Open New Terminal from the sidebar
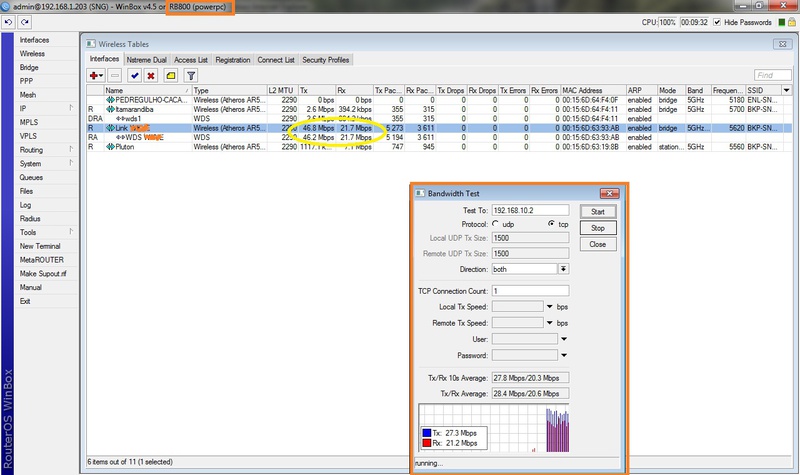This screenshot has height=475, width=800. click(40, 245)
